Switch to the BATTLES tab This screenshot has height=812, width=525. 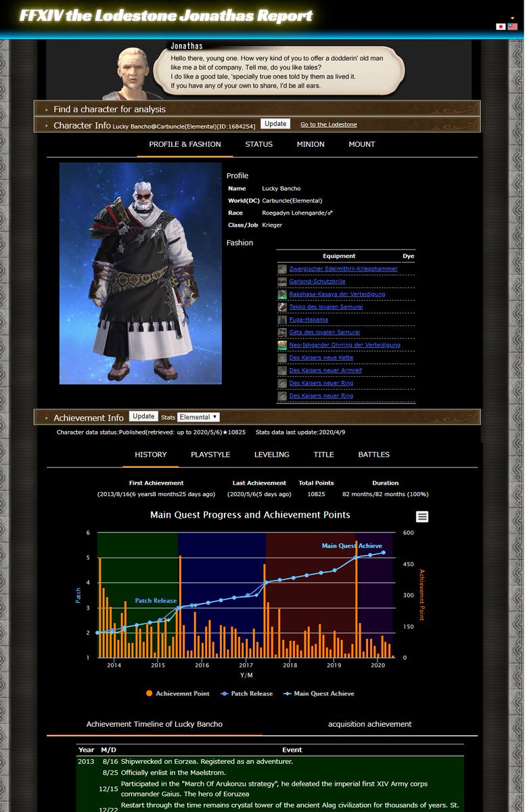coord(373,455)
